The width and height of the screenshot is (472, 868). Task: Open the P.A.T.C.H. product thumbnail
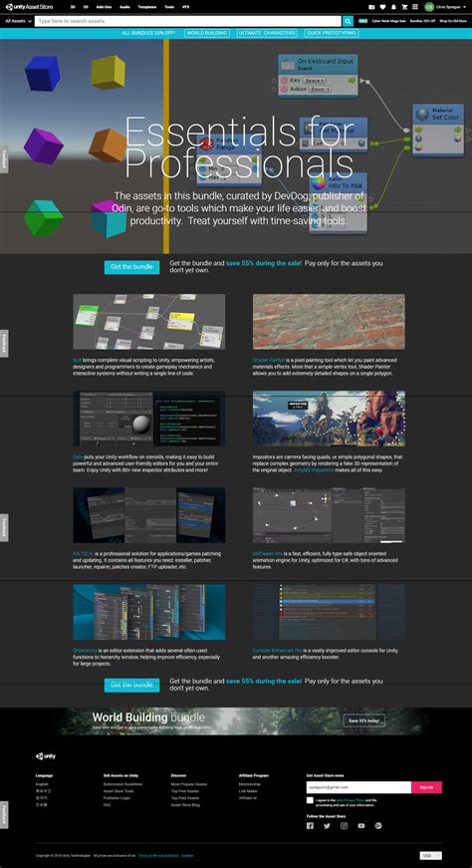click(x=148, y=515)
